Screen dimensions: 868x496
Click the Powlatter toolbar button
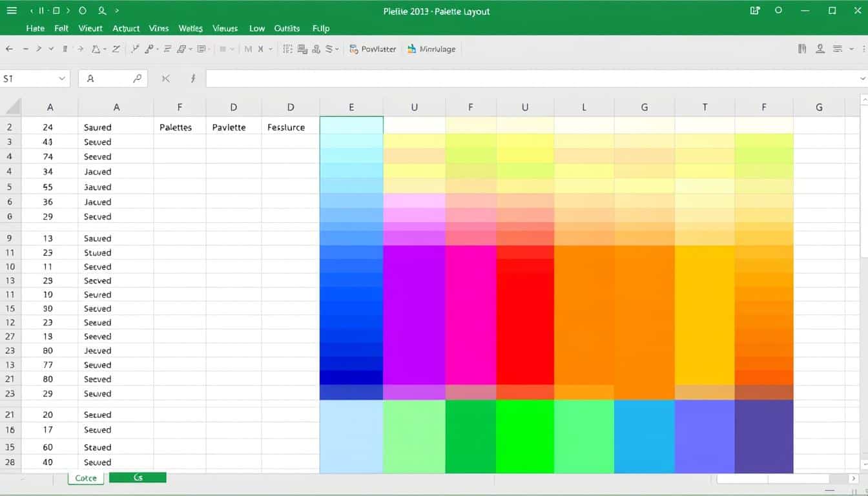tap(373, 49)
